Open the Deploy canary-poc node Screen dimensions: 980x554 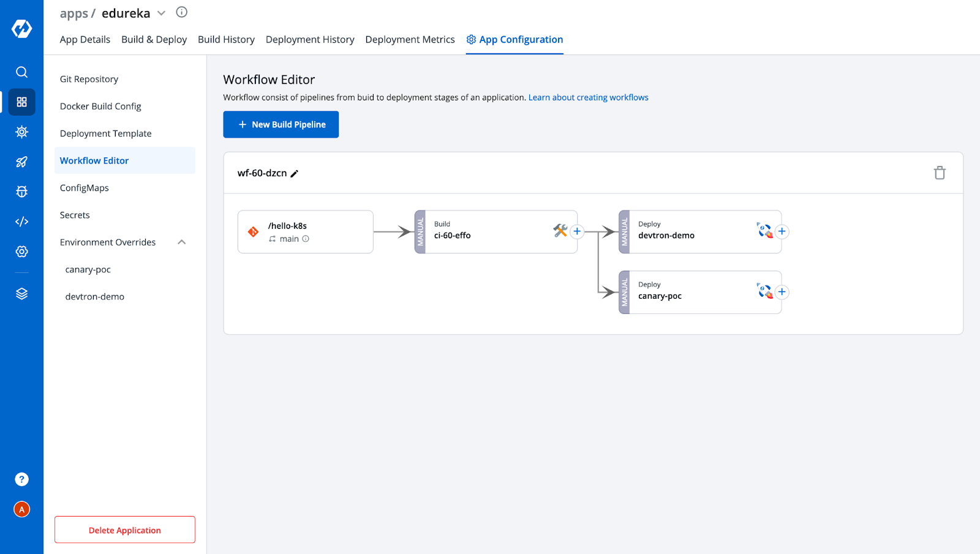tap(700, 293)
